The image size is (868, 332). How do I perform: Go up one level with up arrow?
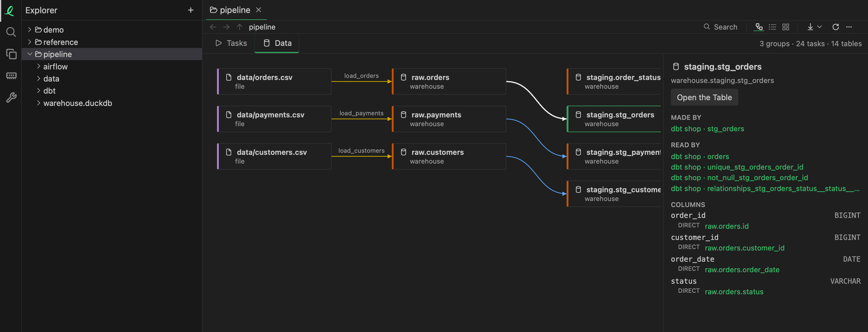click(x=239, y=27)
